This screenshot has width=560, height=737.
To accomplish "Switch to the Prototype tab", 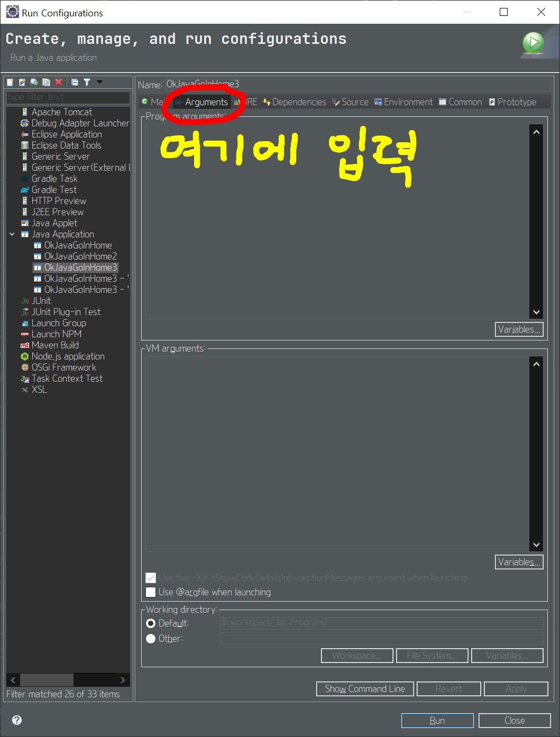I will coord(512,102).
